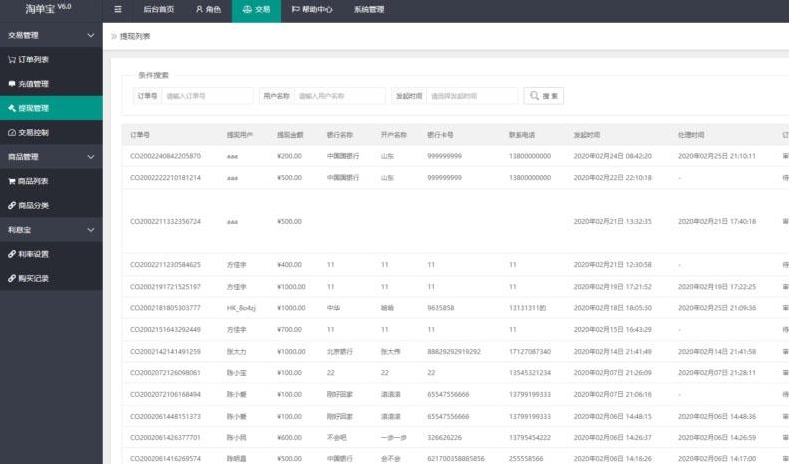This screenshot has width=789, height=464.
Task: Click the cart icon beside 商品列表
Action: pos(11,181)
